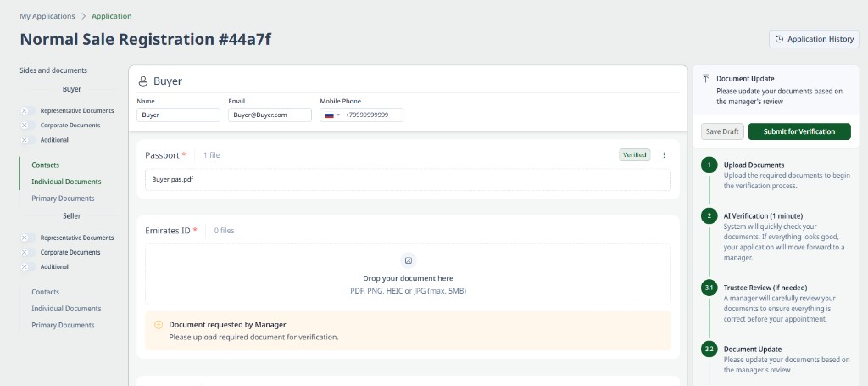Toggle Buyer Corporate Documents switch

[28, 126]
